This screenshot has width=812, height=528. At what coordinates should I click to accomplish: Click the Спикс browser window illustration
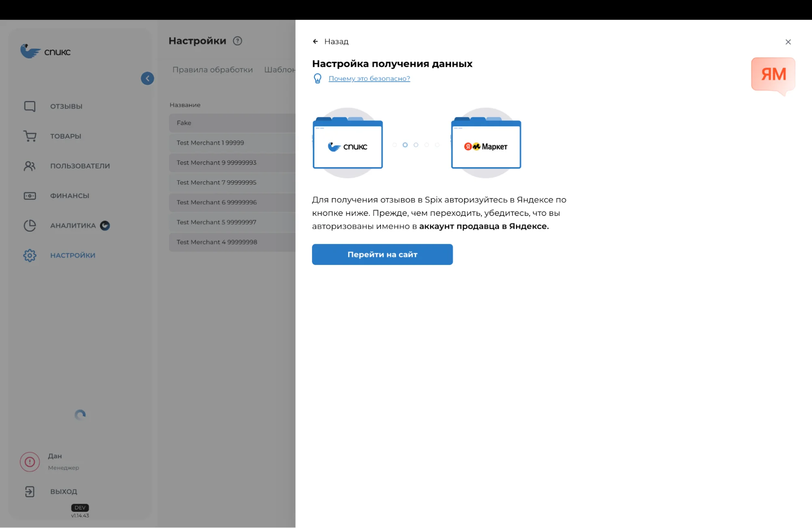tap(348, 143)
